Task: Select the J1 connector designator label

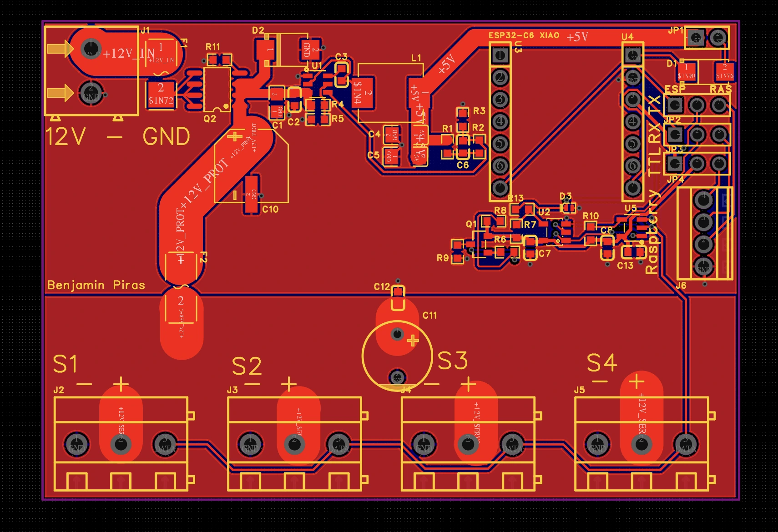Action: point(145,30)
